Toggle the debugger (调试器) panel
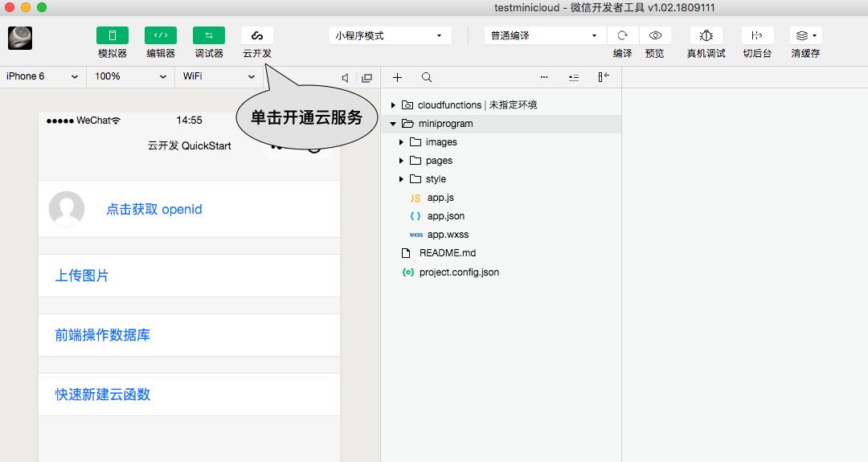Viewport: 868px width, 462px height. click(209, 35)
